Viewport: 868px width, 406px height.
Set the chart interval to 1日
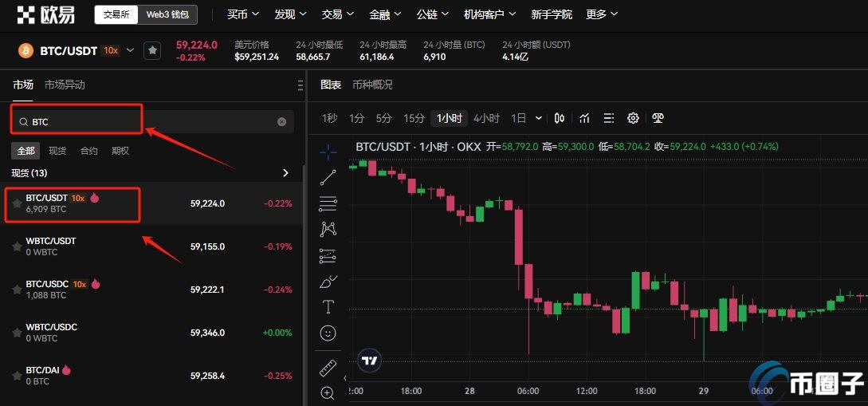click(x=518, y=118)
